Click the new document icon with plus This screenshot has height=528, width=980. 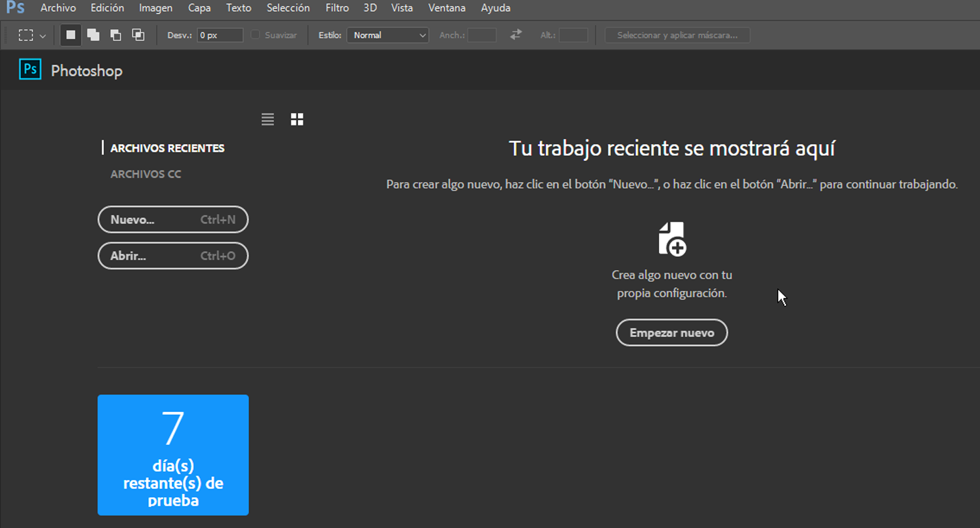pyautogui.click(x=672, y=239)
